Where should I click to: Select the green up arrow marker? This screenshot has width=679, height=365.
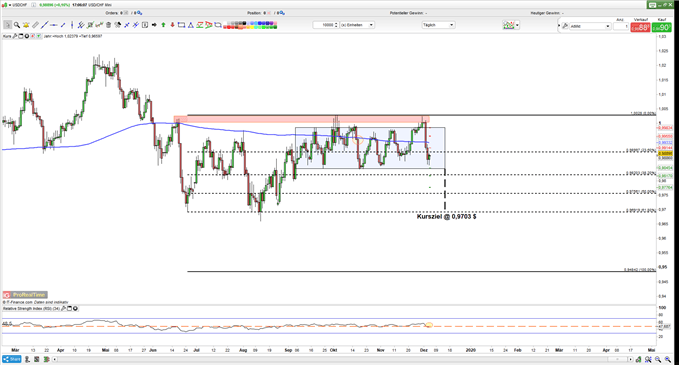(163, 25)
